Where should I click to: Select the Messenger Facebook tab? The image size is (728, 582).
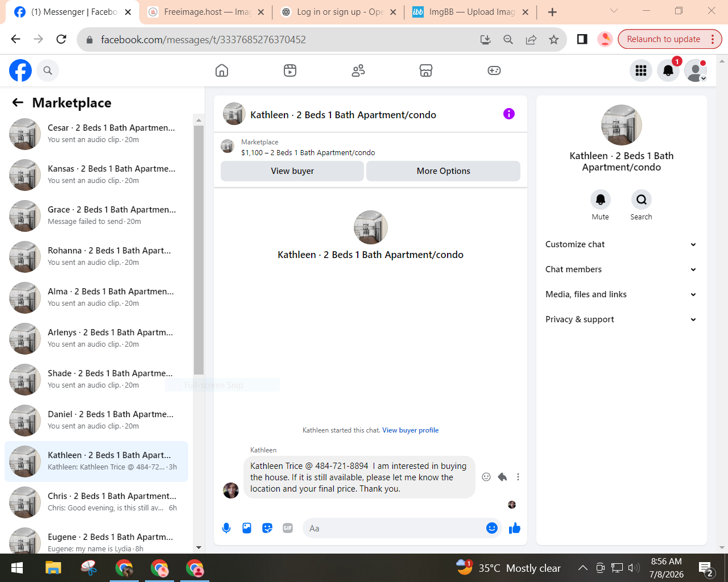72,12
